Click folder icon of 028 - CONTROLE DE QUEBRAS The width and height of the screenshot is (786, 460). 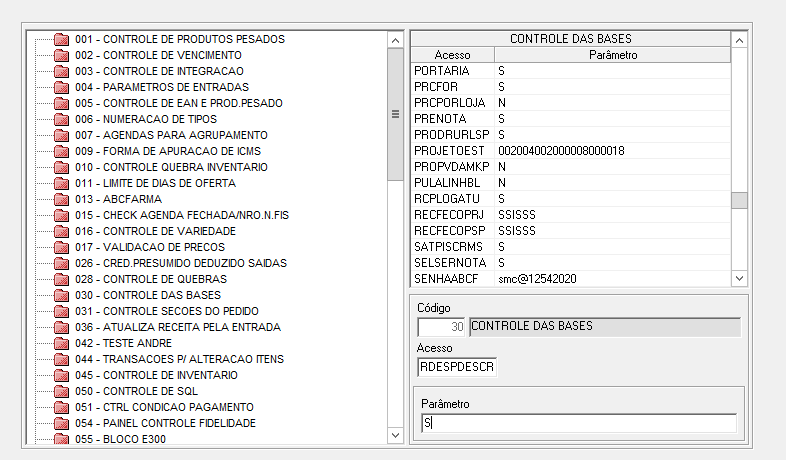(x=61, y=279)
